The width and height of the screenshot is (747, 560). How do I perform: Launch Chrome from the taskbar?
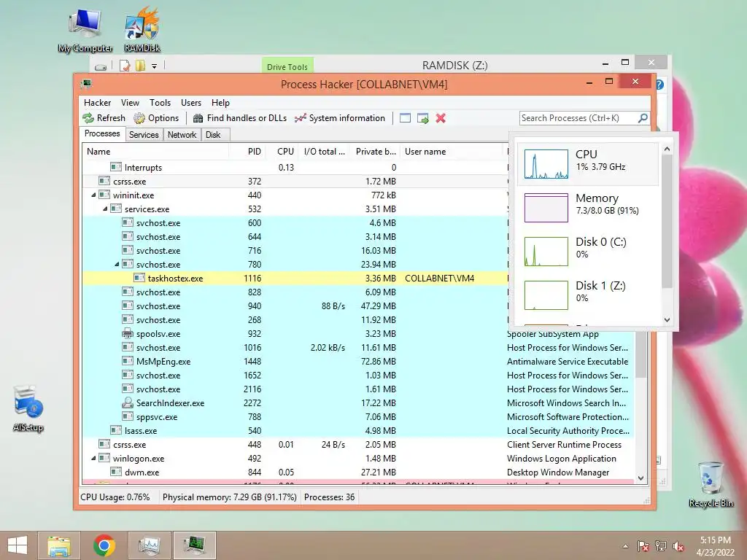click(104, 545)
